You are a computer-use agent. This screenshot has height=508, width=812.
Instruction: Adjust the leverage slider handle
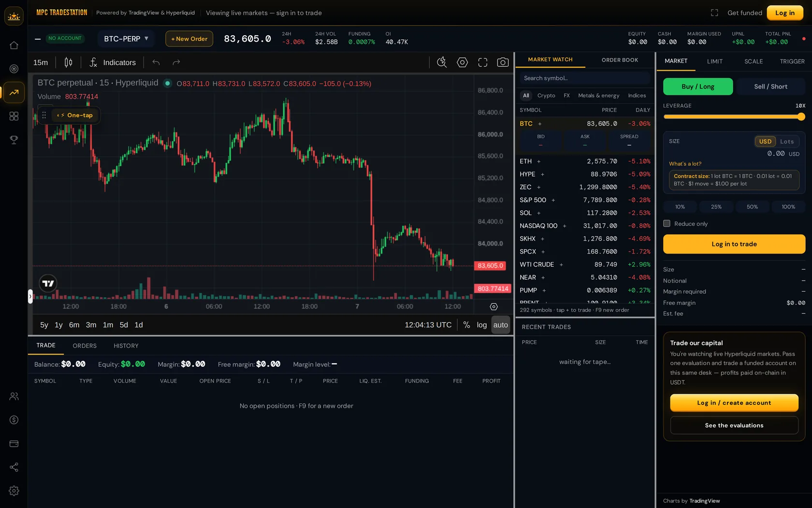click(801, 117)
